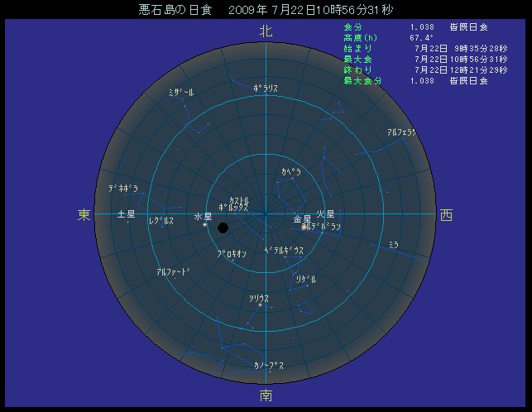Click the Mira (ミラ) star label
Image resolution: width=532 pixels, height=412 pixels.
click(x=394, y=245)
